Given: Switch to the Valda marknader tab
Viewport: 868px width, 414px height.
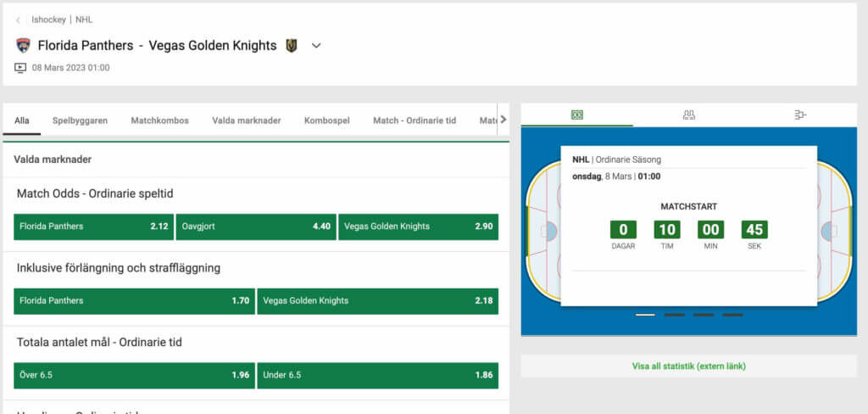Looking at the screenshot, I should [x=247, y=120].
